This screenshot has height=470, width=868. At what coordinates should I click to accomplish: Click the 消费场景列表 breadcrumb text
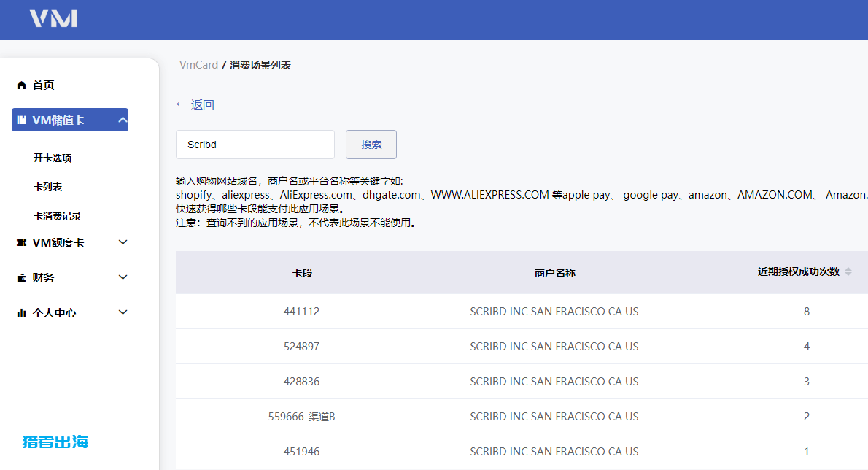click(x=260, y=65)
